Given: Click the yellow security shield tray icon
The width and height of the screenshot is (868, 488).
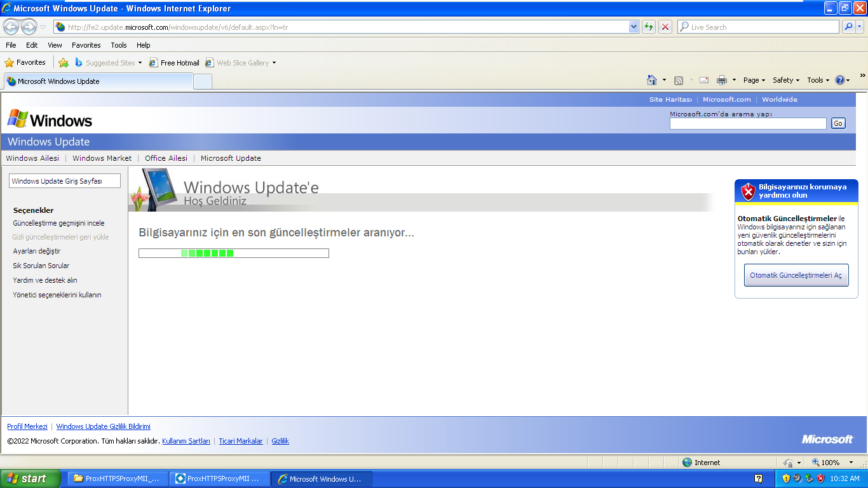Looking at the screenshot, I should click(x=786, y=478).
